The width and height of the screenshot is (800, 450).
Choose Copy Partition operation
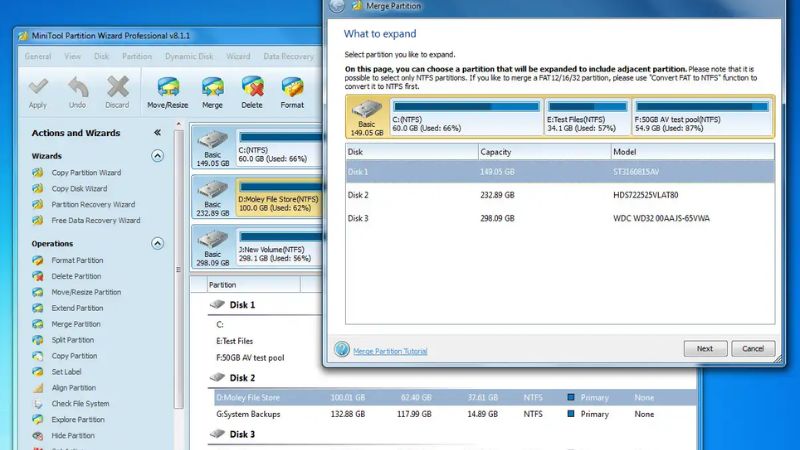[x=74, y=356]
